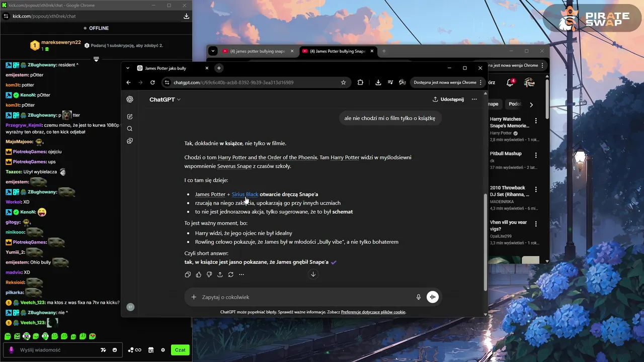
Task: Click the first green blob emote in Kick quick-emote row
Action: click(x=8, y=336)
